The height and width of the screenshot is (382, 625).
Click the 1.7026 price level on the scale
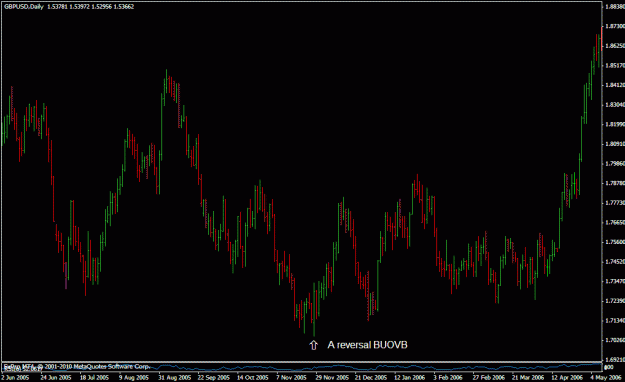pyautogui.click(x=615, y=340)
